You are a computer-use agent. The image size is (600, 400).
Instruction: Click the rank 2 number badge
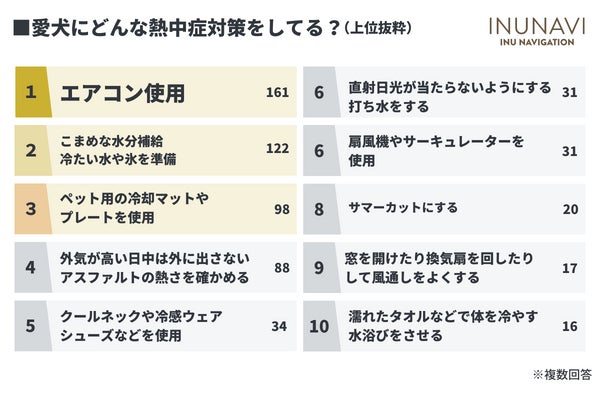(31, 150)
